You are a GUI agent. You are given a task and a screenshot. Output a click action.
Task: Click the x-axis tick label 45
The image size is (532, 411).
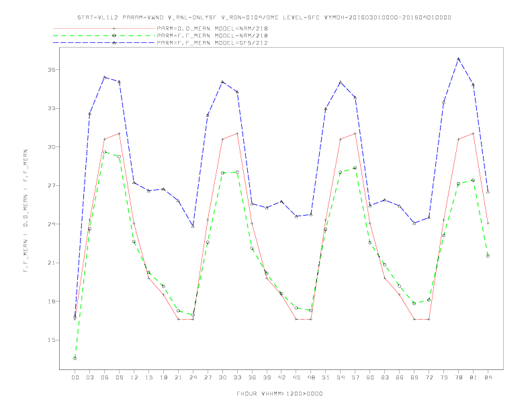[296, 377]
